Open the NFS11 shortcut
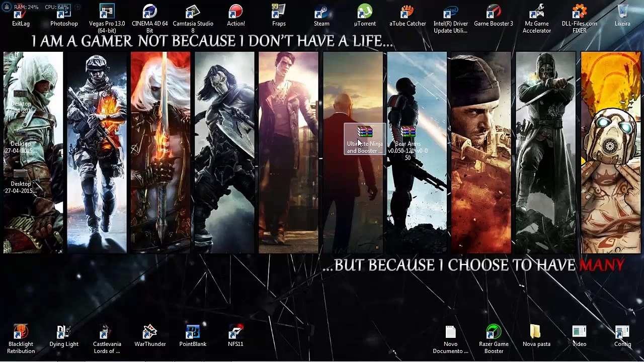This screenshot has height=362, width=644. [235, 336]
